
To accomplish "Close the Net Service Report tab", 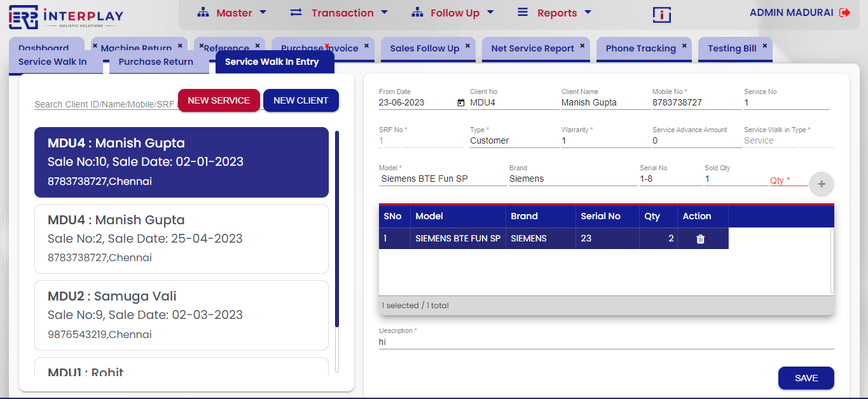I will [x=582, y=46].
